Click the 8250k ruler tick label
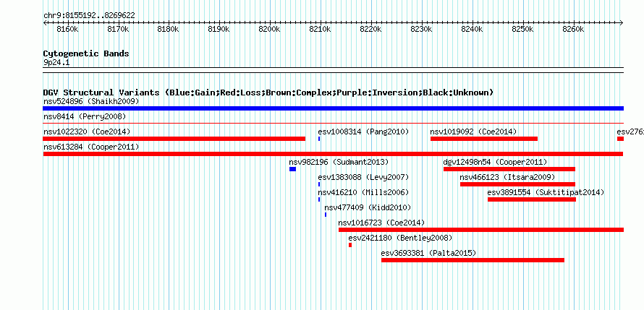The image size is (644, 310). click(522, 30)
